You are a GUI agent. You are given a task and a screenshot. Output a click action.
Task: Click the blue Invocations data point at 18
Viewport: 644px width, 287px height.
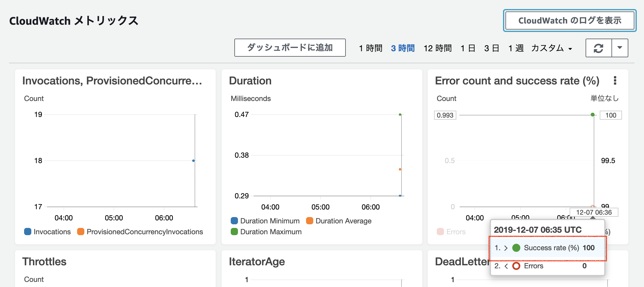point(193,161)
